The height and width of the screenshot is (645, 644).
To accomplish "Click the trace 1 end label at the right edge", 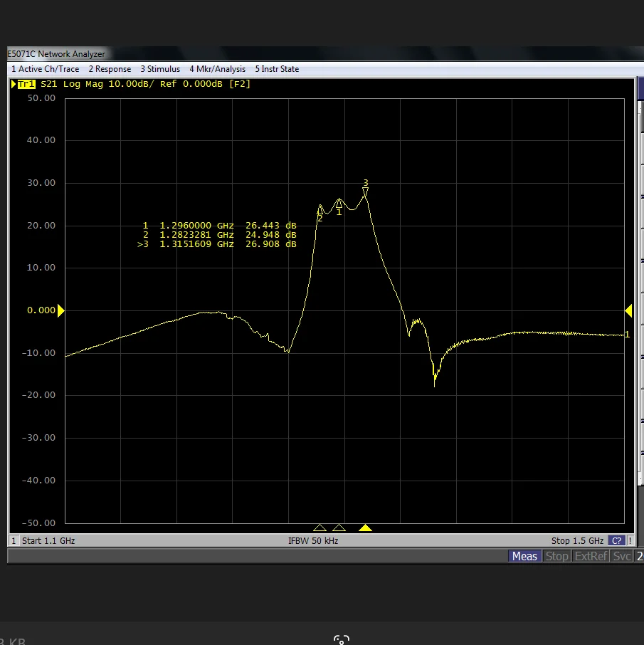I will pos(627,335).
